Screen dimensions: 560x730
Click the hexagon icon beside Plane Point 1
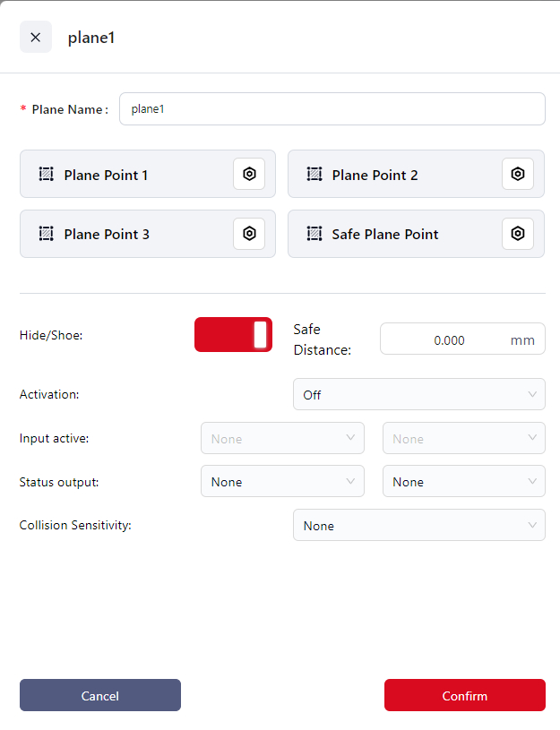click(x=249, y=174)
